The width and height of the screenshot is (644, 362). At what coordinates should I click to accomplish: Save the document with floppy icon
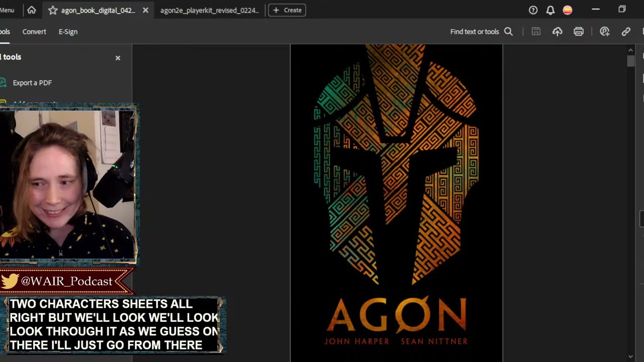(x=536, y=32)
